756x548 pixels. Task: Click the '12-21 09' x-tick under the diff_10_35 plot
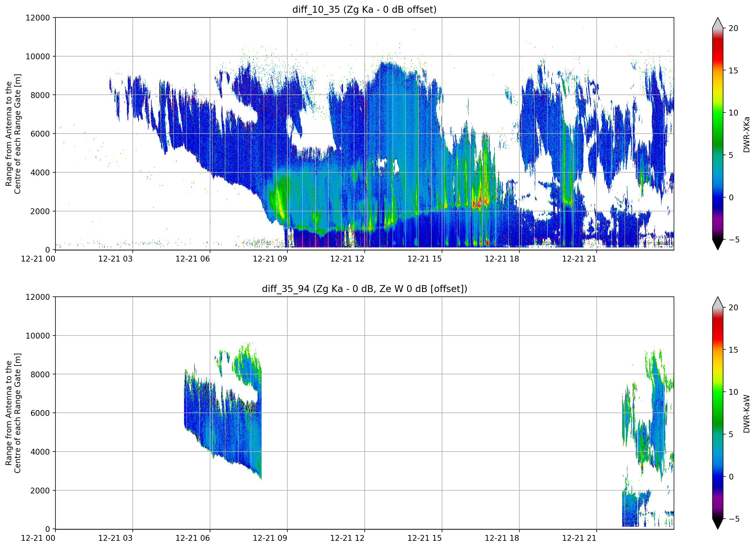click(270, 259)
